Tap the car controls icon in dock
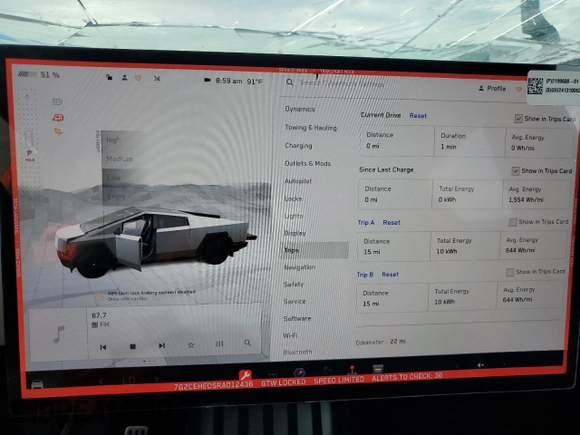 coord(37,384)
